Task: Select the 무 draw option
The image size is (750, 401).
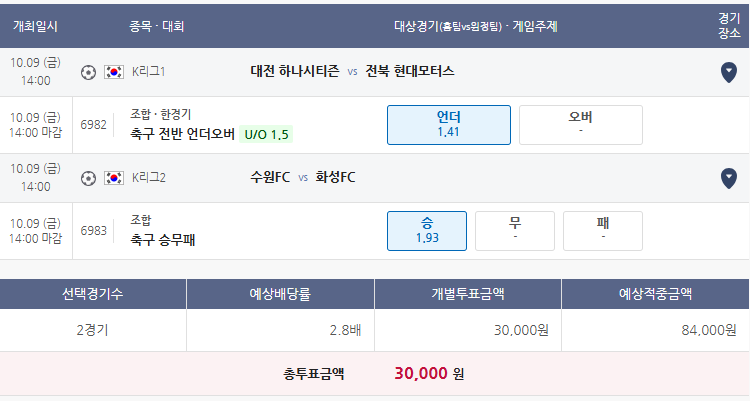Action: point(515,231)
